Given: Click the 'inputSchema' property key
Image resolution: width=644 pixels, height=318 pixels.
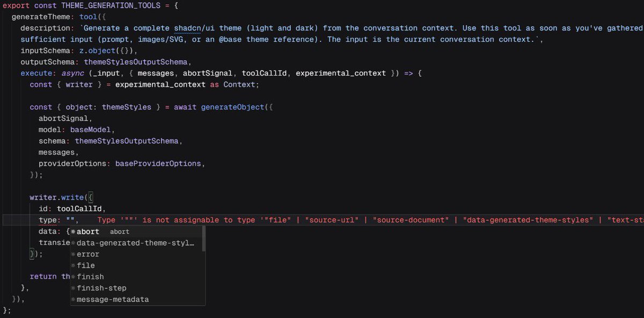Looking at the screenshot, I should [45, 50].
